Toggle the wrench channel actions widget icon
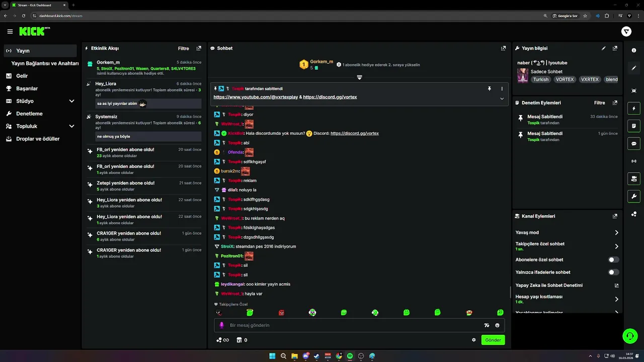Viewport: 644px width, 362px height. [634, 196]
